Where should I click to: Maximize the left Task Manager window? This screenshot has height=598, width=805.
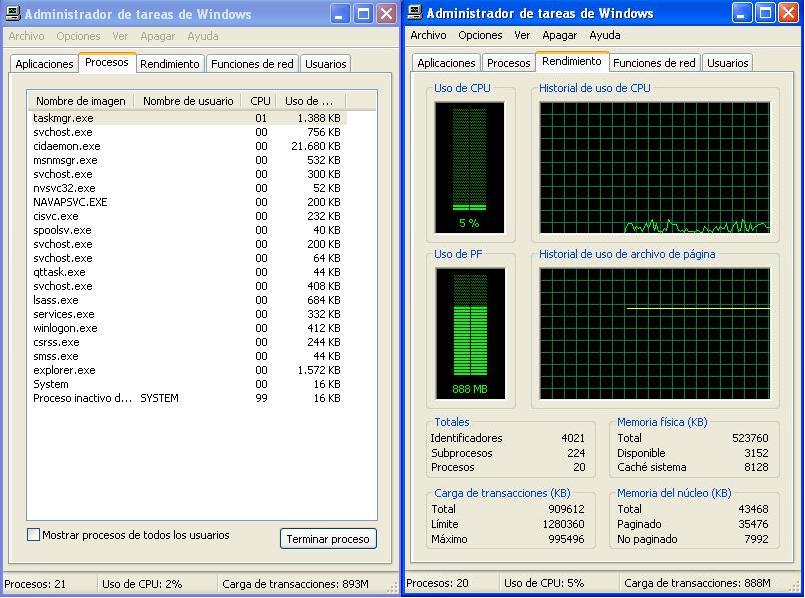coord(363,14)
